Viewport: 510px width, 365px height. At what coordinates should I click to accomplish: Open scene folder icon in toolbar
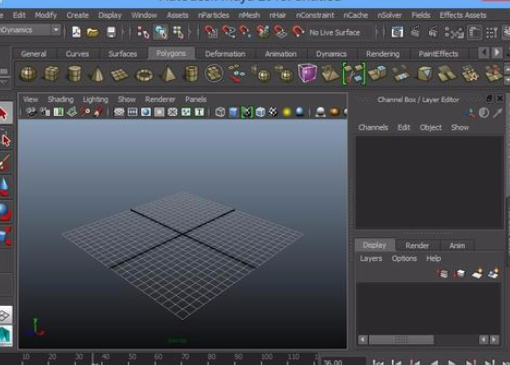[92, 32]
